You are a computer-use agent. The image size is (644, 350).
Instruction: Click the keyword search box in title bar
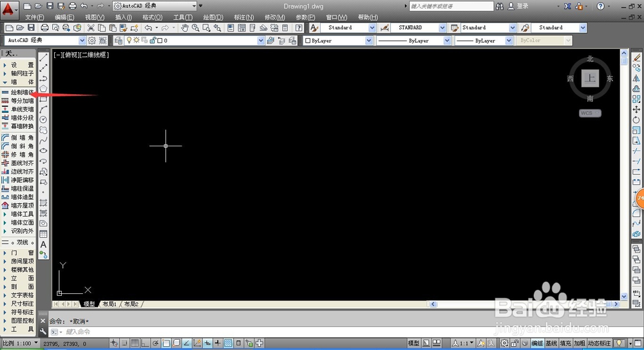click(x=451, y=6)
